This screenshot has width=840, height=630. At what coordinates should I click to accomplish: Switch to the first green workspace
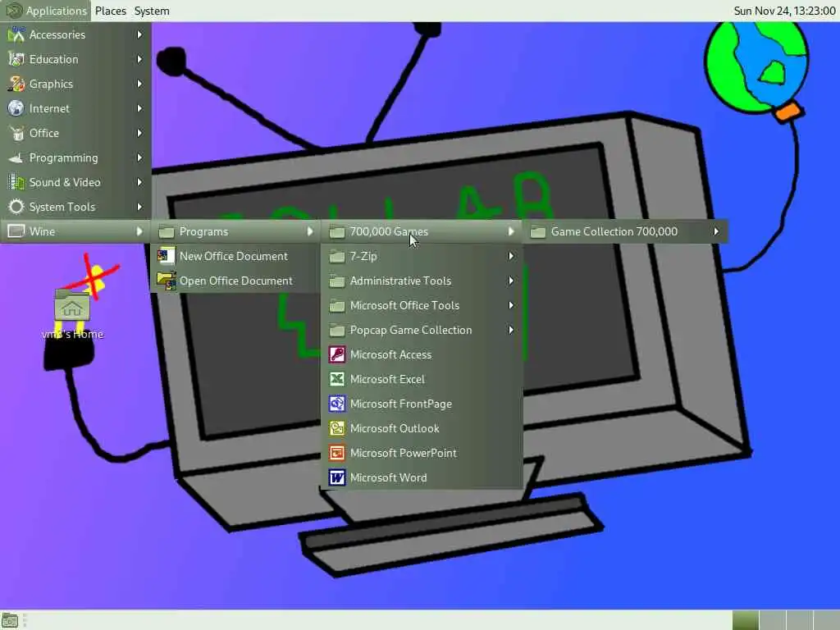click(x=746, y=620)
